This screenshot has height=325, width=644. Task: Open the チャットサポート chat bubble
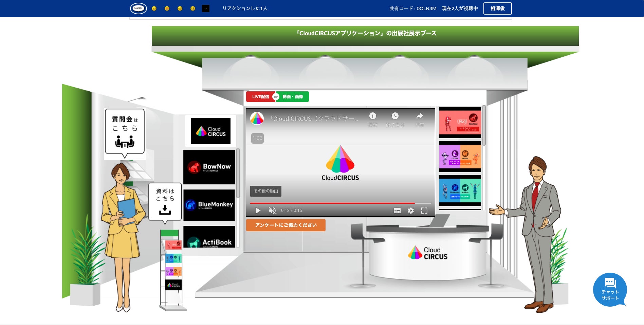click(x=610, y=290)
